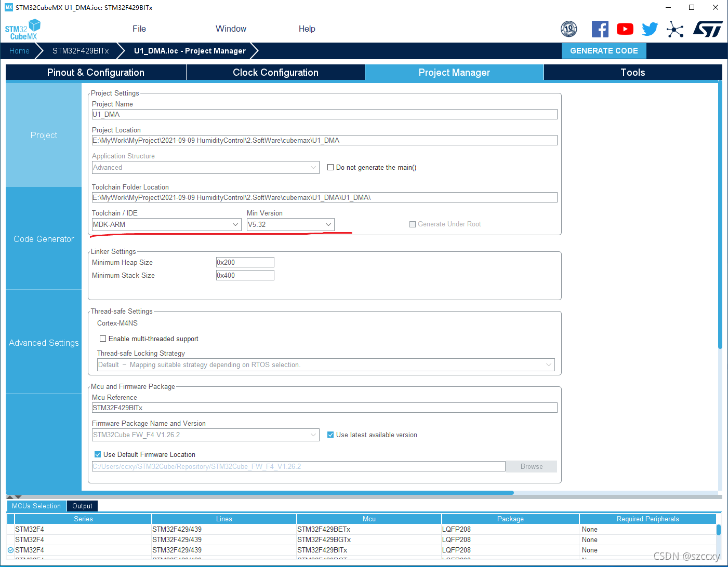Select the MCUs Selection tab
The image size is (728, 567).
(x=36, y=506)
